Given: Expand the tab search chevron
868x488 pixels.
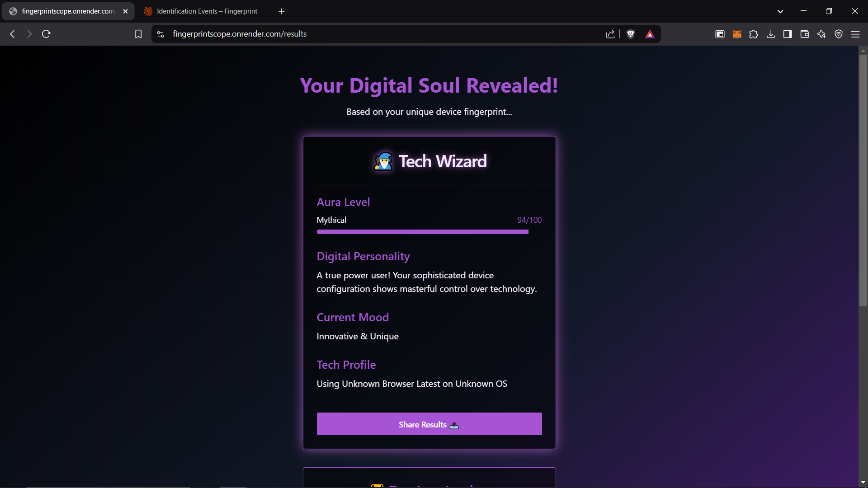Looking at the screenshot, I should coord(780,11).
